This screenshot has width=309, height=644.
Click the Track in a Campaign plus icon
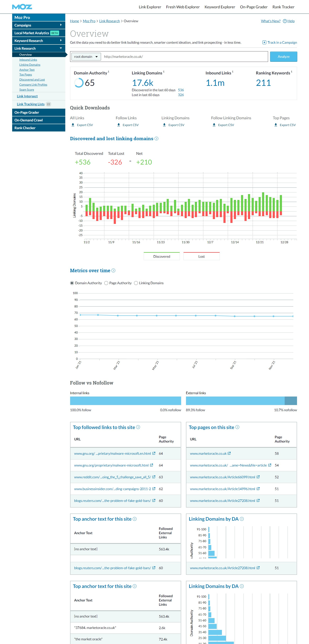pos(264,43)
